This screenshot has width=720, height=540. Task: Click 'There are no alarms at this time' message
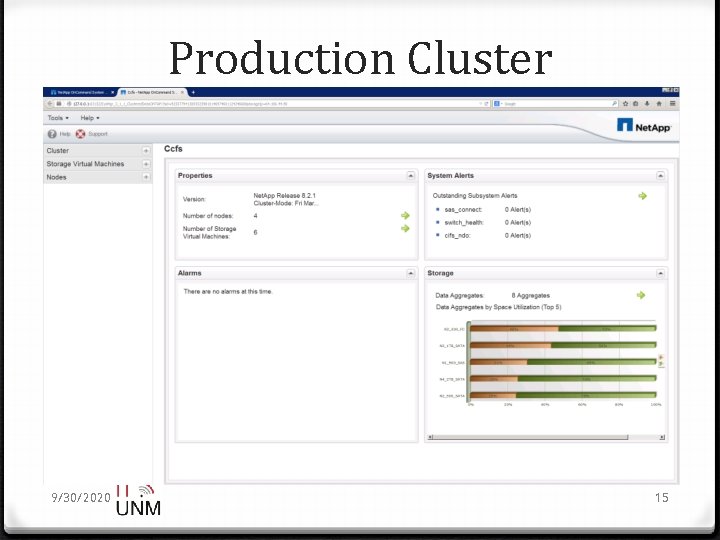pos(228,292)
